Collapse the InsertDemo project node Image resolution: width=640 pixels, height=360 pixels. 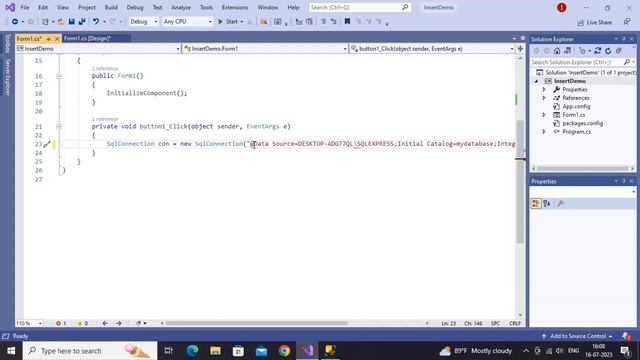(536, 81)
